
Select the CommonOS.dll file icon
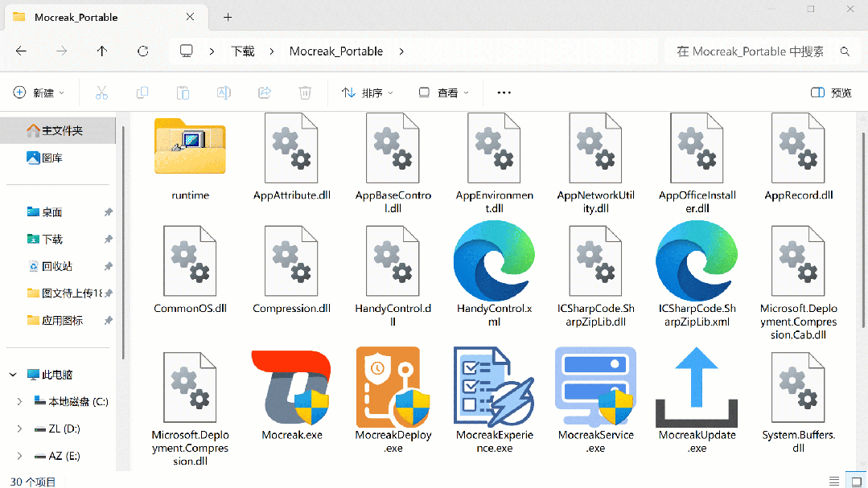coord(190,260)
